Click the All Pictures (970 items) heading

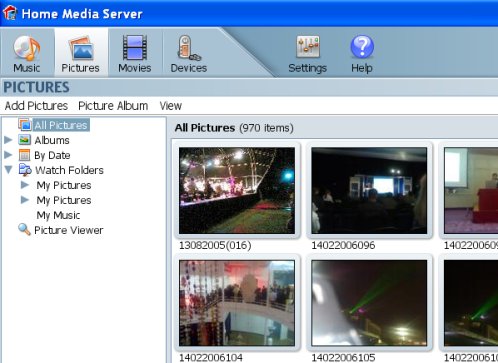234,128
